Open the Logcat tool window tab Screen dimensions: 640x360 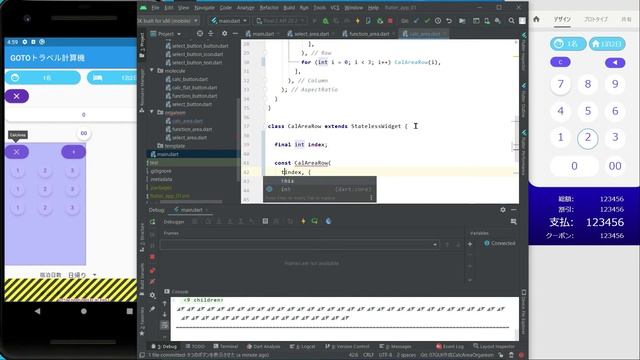click(x=302, y=346)
